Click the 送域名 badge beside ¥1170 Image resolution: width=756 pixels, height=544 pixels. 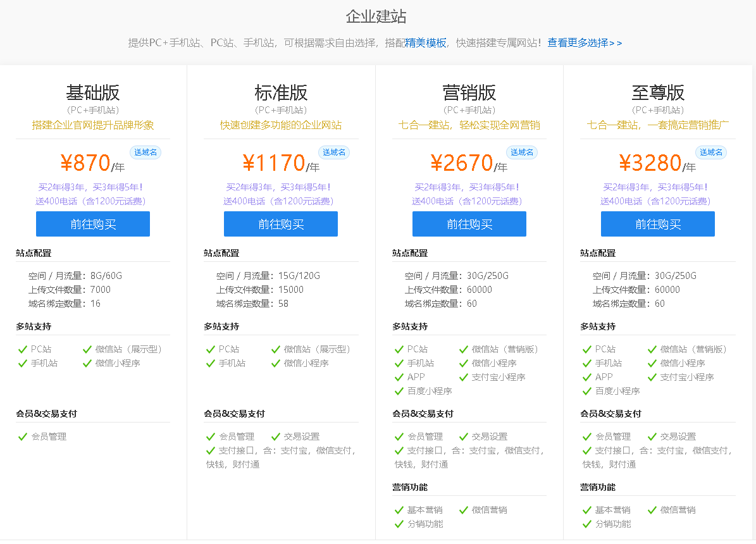[334, 152]
